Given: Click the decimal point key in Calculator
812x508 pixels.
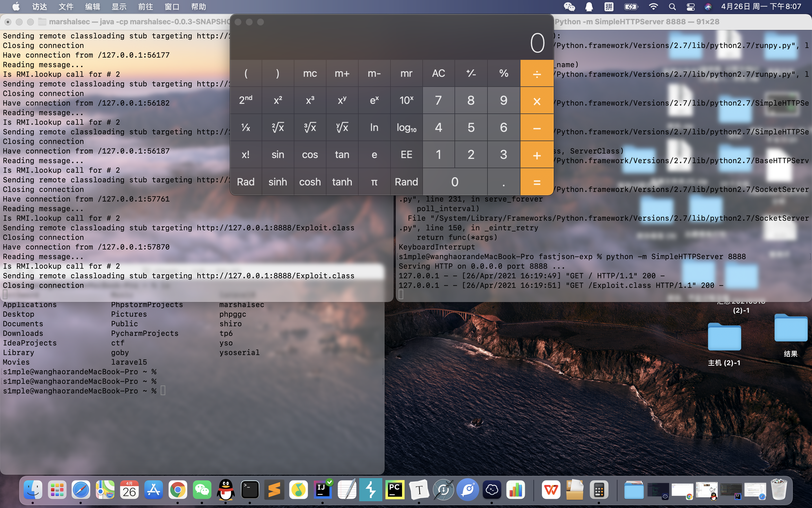Looking at the screenshot, I should click(504, 182).
